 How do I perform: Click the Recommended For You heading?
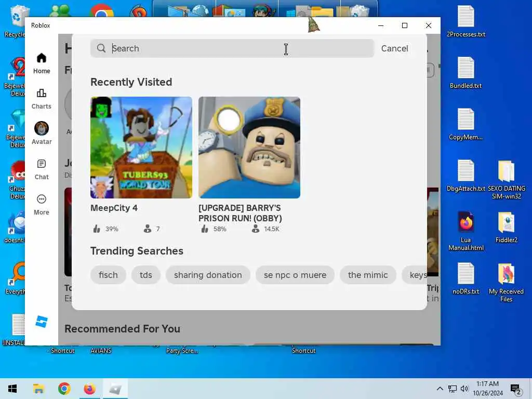point(122,329)
